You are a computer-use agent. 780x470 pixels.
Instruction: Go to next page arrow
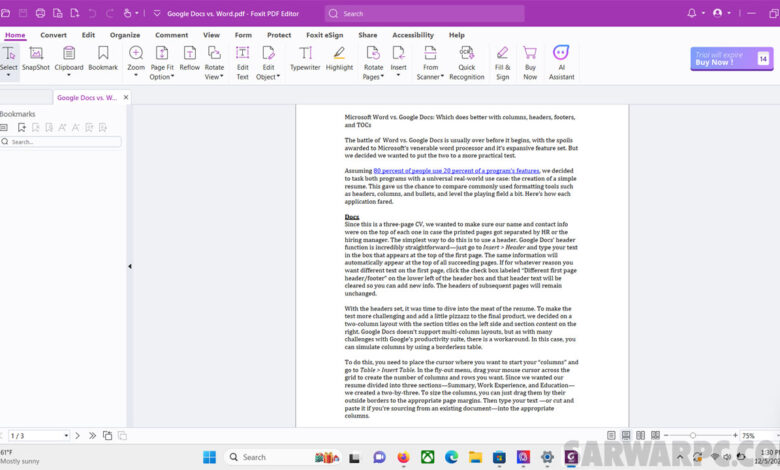[78, 436]
